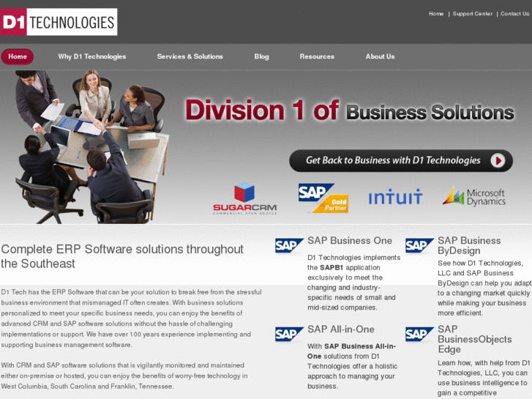This screenshot has width=532, height=399.
Task: Open the Support Center link
Action: (472, 14)
